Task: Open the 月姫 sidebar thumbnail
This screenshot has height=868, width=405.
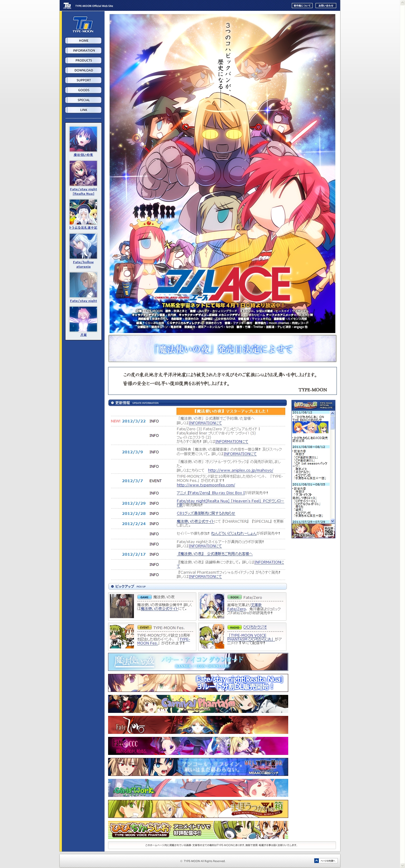Action: (83, 319)
